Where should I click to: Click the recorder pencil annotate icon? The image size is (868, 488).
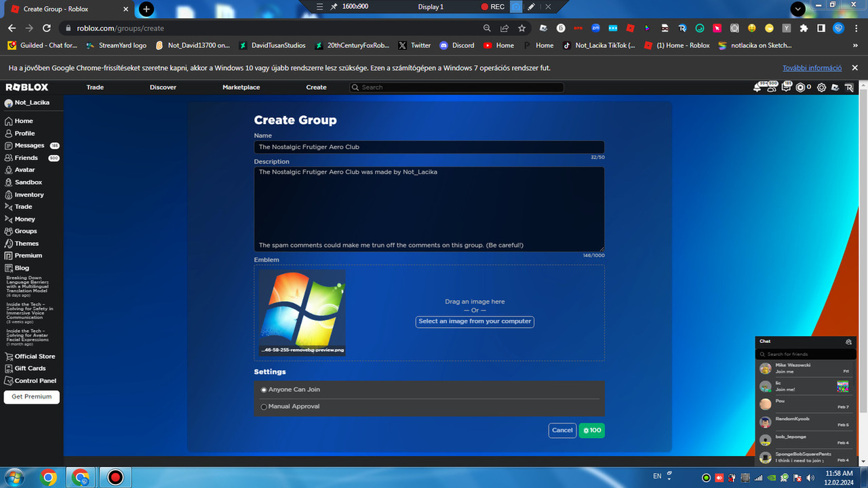coord(532,7)
